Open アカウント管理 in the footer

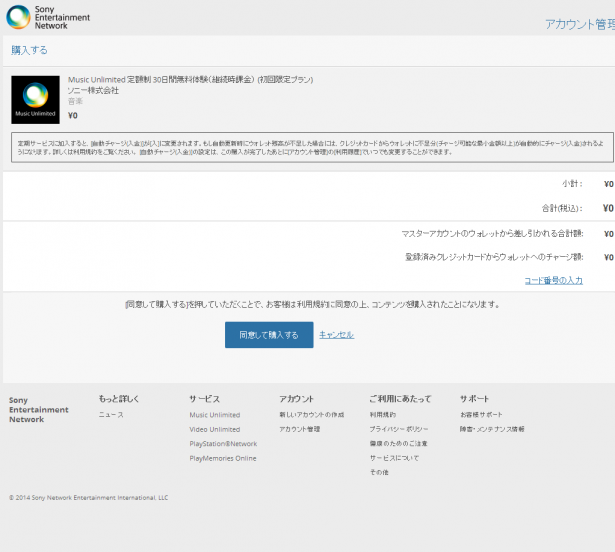300,429
